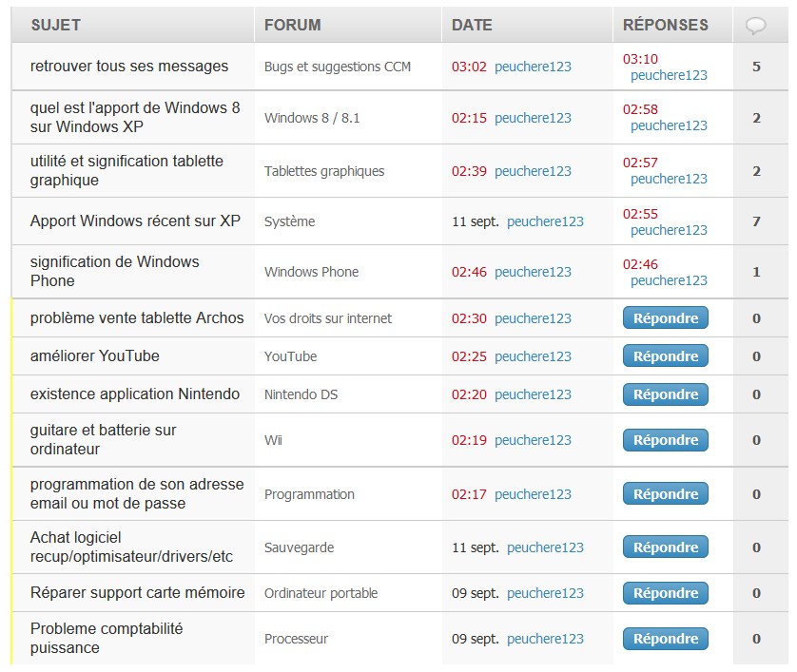797x672 pixels.
Task: Click Répondre for guitare et batterie topic
Action: click(666, 440)
